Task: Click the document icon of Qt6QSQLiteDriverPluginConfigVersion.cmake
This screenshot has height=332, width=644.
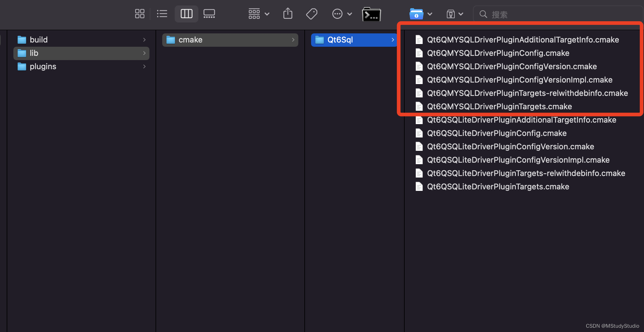Action: [419, 147]
